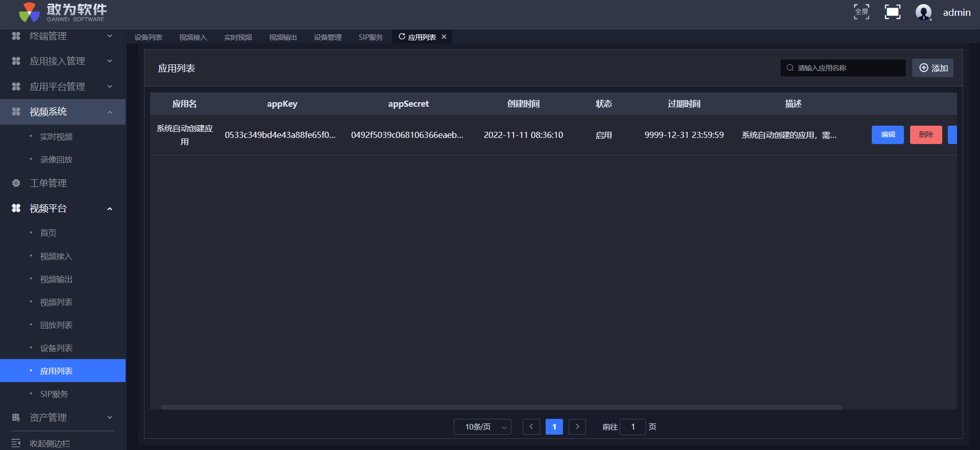Click the fullscreen 全屏 icon in header
The height and width of the screenshot is (450, 980).
pos(861,12)
